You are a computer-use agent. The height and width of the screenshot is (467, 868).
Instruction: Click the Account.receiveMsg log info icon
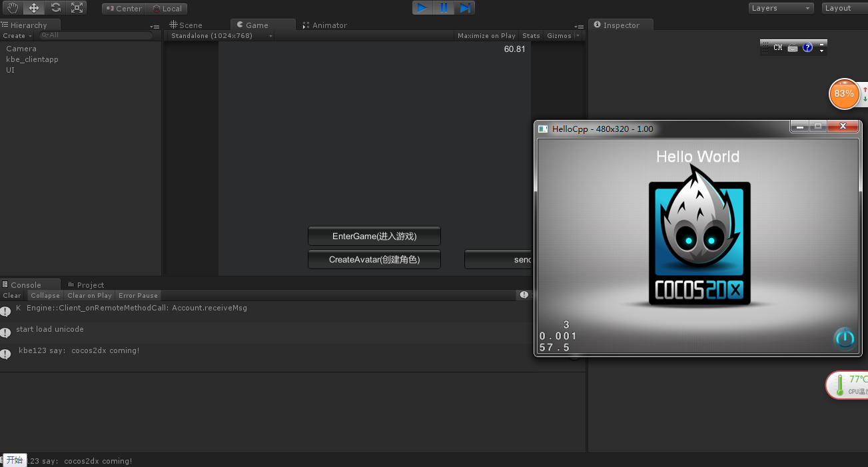tap(5, 311)
